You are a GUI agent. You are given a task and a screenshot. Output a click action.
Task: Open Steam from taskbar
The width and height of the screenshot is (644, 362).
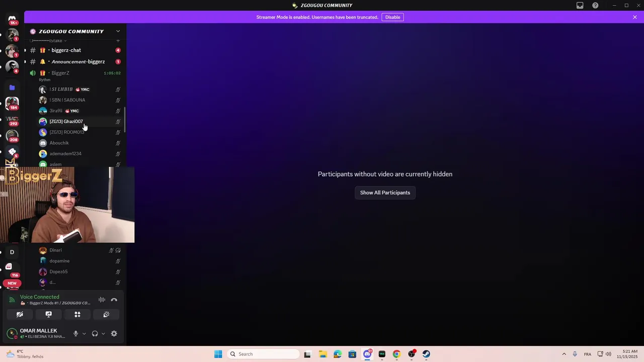point(426,354)
